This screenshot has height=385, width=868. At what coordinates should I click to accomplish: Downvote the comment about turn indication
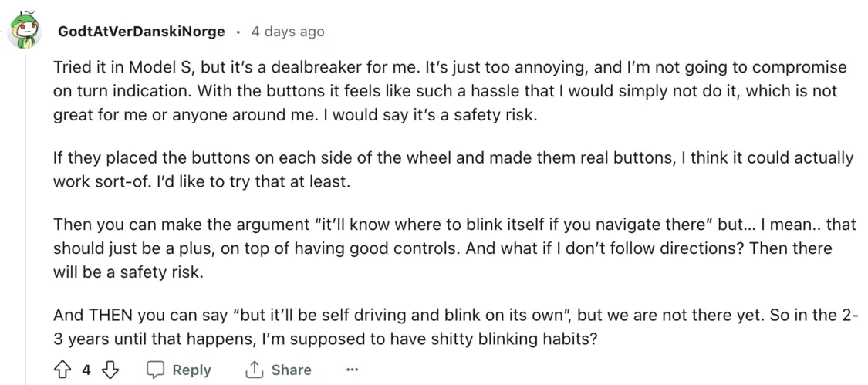click(x=110, y=370)
